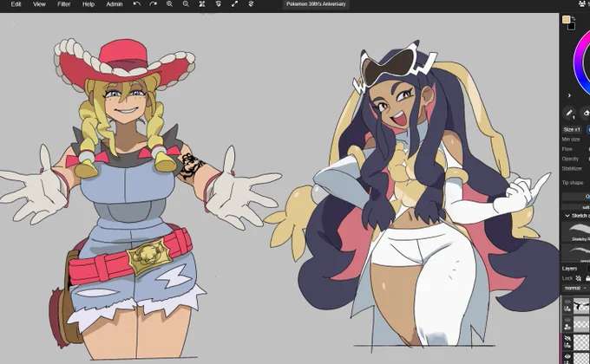The width and height of the screenshot is (590, 364).
Task: Click the fit-to-screen icon
Action: [202, 3]
